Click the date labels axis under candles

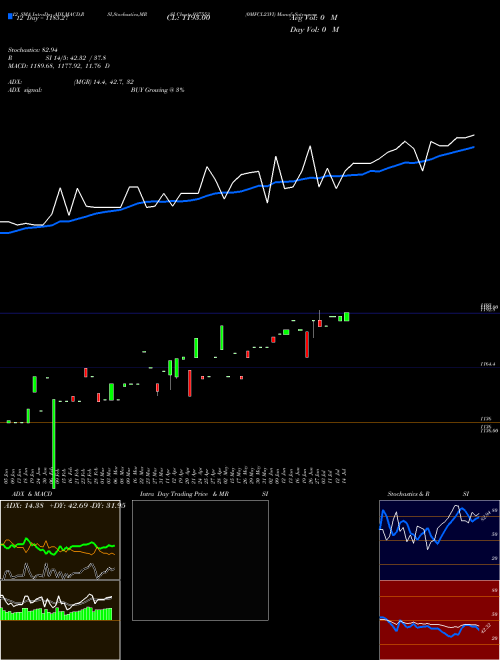176,476
